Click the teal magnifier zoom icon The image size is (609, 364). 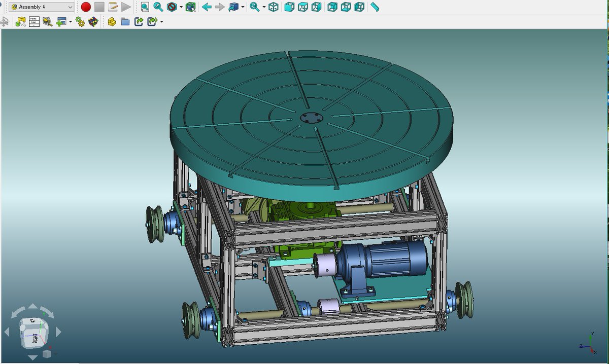point(255,7)
